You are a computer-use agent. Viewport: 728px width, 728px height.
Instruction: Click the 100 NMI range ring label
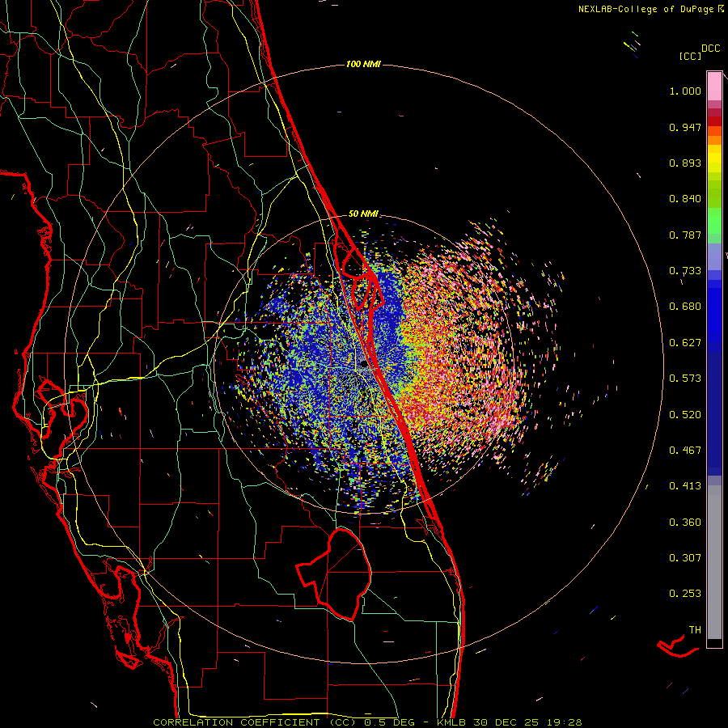pos(363,64)
